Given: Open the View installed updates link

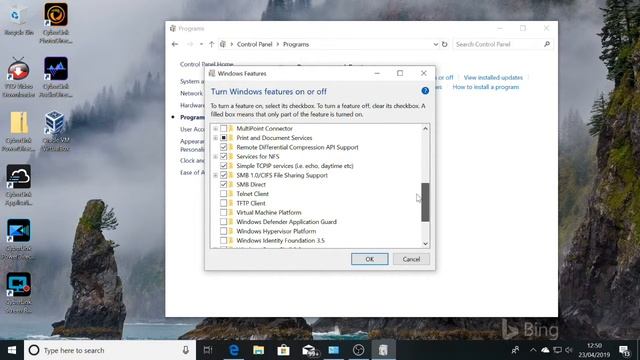Looking at the screenshot, I should point(493,78).
